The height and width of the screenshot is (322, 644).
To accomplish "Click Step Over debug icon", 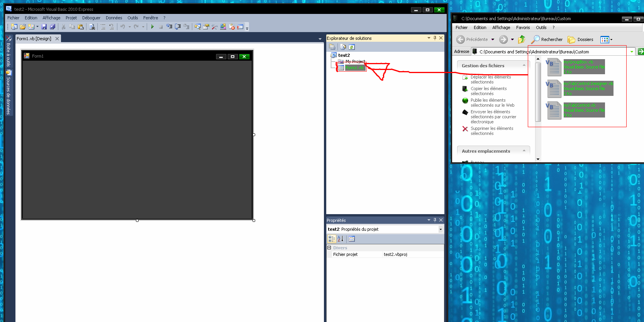I will 178,27.
